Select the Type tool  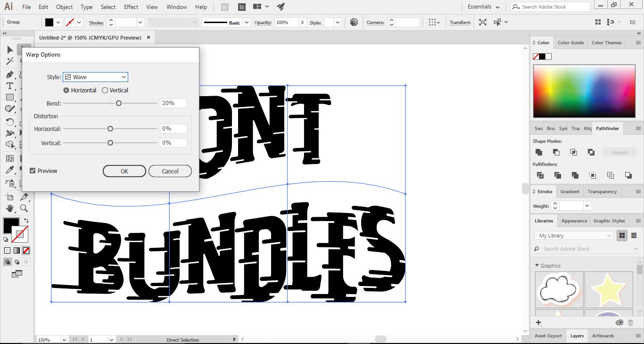pyautogui.click(x=10, y=86)
